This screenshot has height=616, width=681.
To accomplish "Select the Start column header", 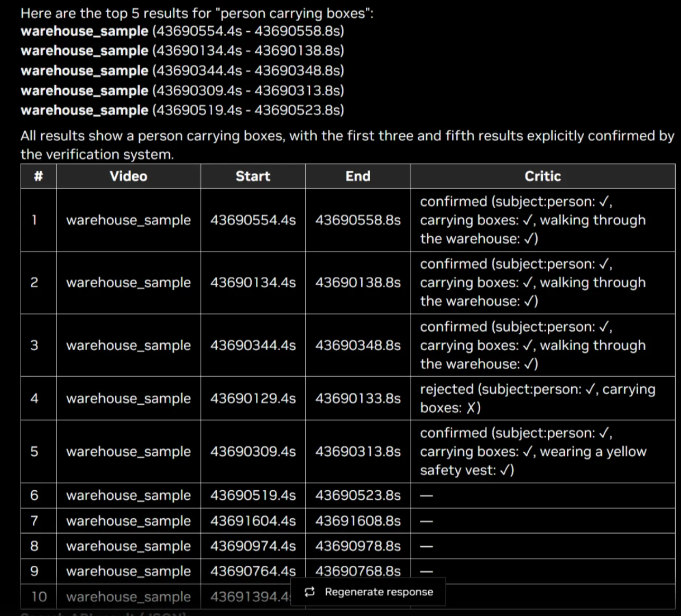I will pyautogui.click(x=253, y=176).
